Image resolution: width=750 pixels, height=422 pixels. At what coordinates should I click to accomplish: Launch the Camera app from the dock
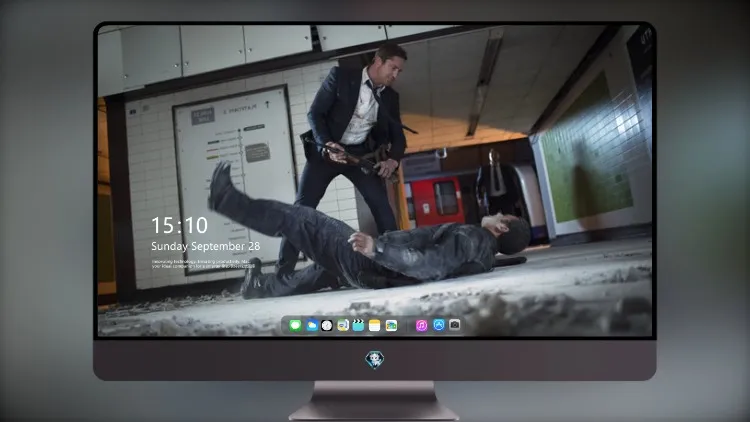tap(455, 325)
